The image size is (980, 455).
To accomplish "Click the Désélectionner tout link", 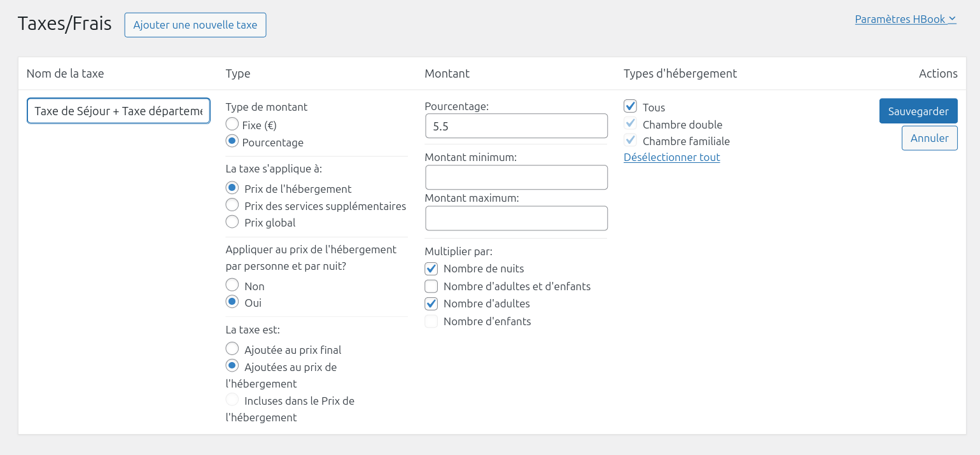I will 671,157.
